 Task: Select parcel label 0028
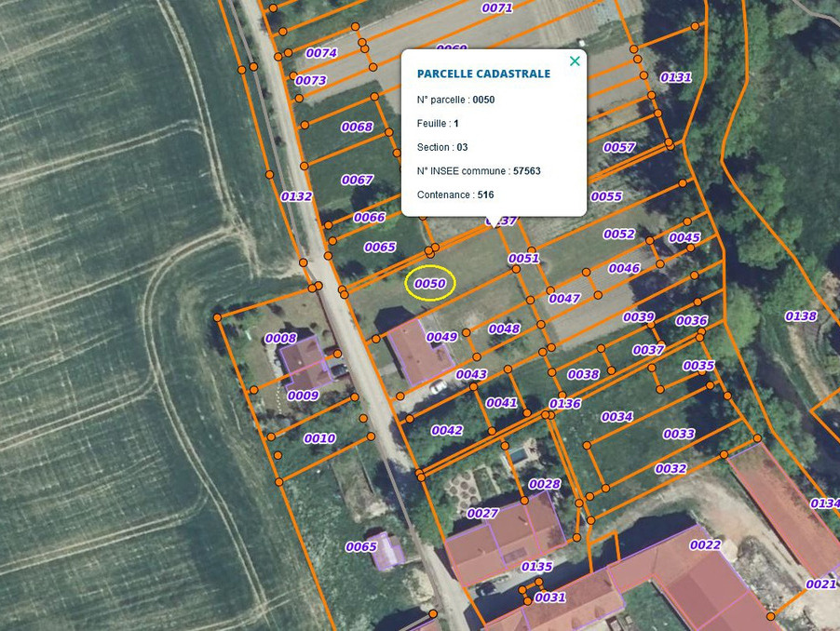pos(544,484)
